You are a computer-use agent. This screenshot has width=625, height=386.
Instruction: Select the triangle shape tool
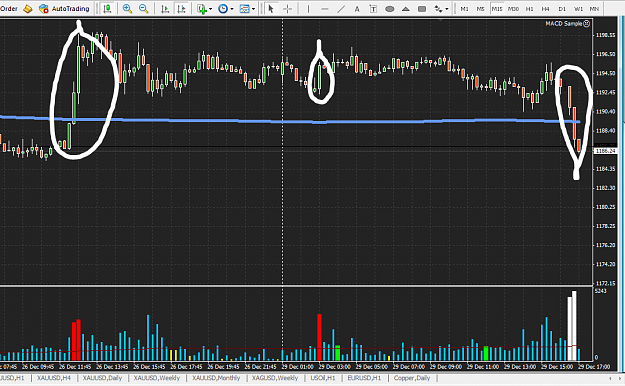pos(406,8)
